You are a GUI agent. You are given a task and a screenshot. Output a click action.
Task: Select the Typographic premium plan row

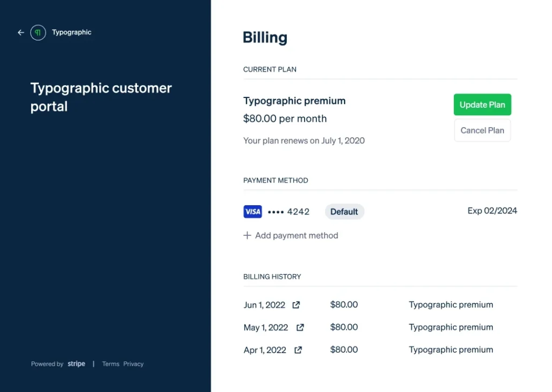(x=294, y=101)
